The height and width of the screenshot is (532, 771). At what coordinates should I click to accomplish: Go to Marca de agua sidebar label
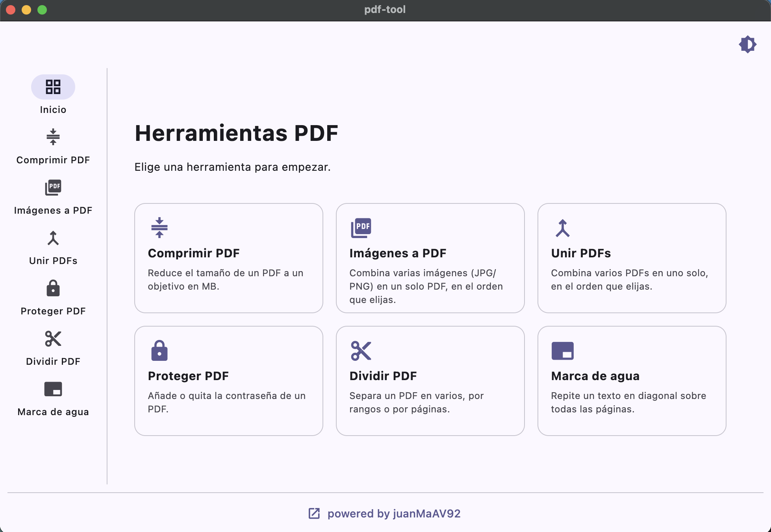pos(53,412)
